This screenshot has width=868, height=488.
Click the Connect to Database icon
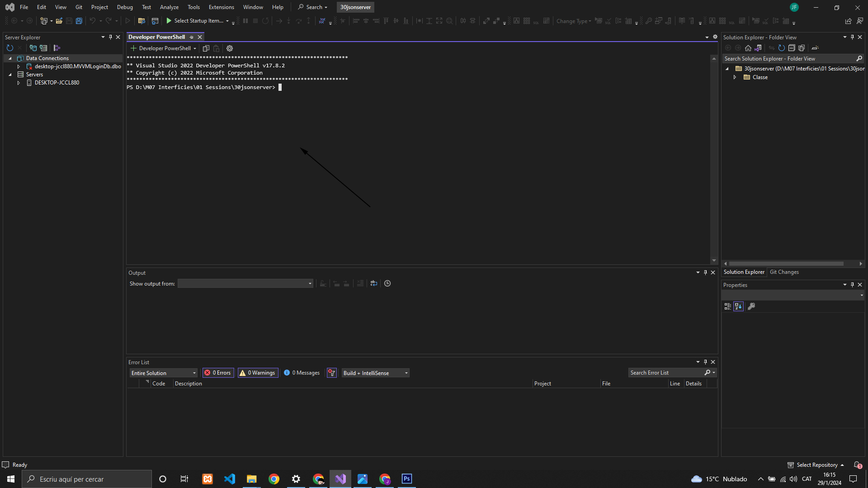pyautogui.click(x=33, y=48)
